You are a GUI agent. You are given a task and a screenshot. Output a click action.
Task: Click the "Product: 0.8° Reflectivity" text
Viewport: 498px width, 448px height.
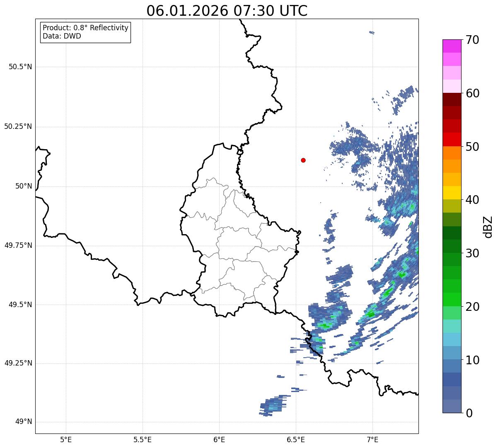point(86,28)
